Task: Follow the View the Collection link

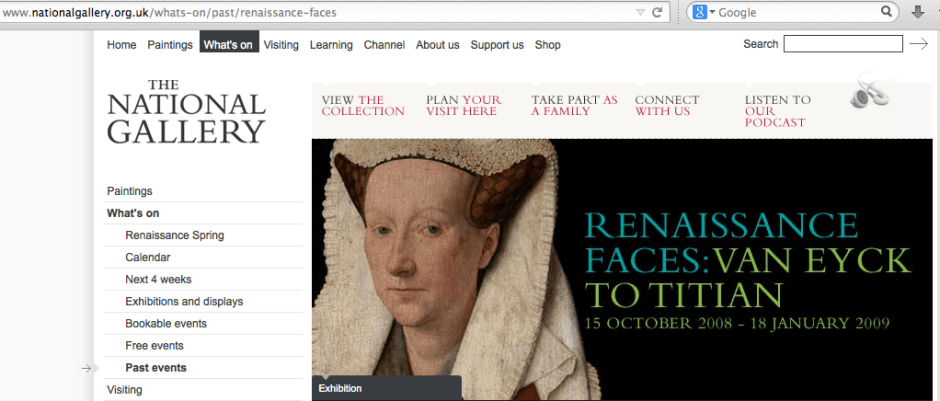Action: (x=363, y=105)
